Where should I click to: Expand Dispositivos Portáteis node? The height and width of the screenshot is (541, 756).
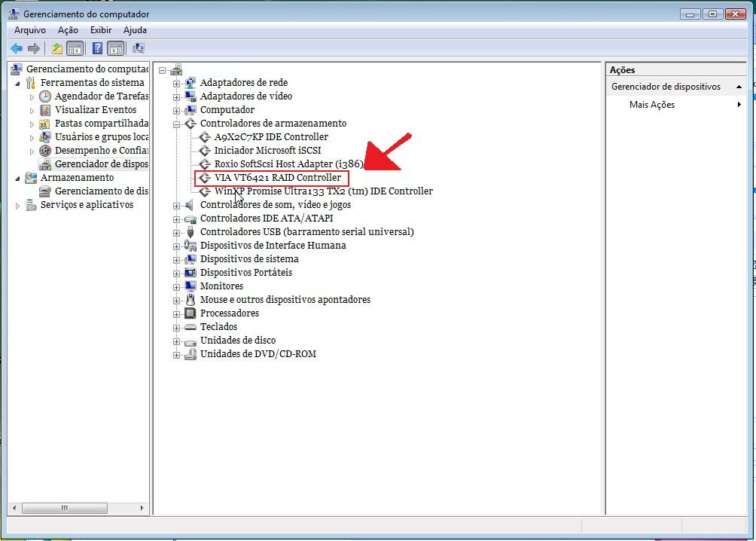(x=176, y=274)
